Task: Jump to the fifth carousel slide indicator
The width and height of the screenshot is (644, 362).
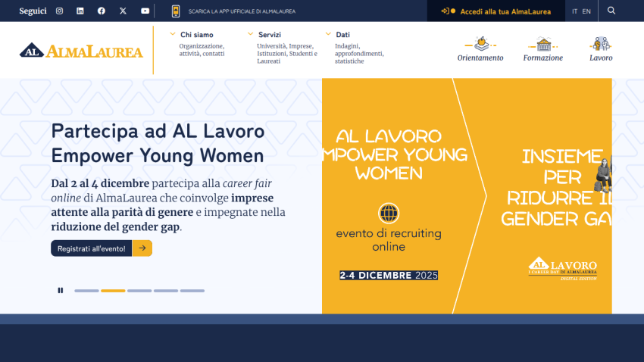Action: point(192,291)
